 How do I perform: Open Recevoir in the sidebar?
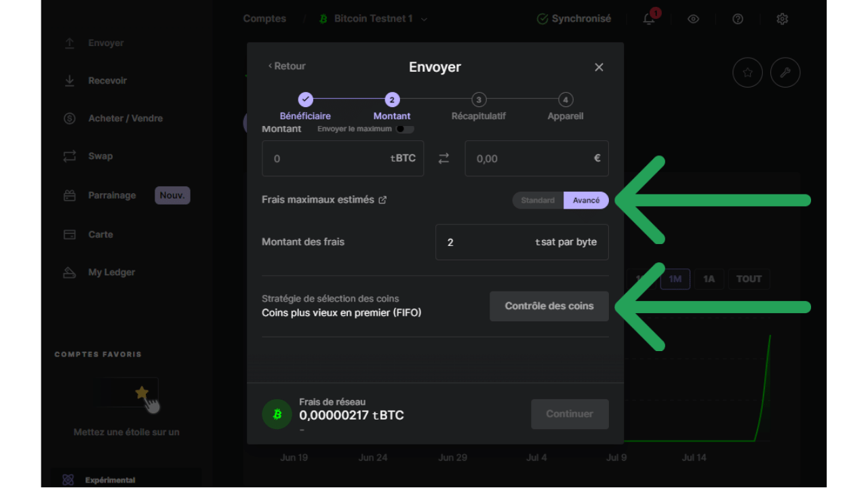pyautogui.click(x=107, y=81)
